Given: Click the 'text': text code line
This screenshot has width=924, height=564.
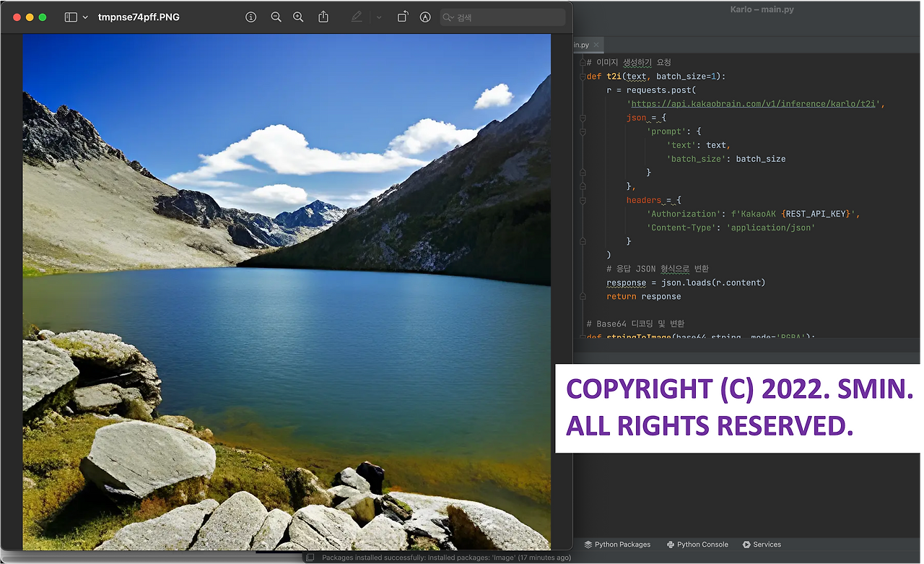Looking at the screenshot, I should click(x=698, y=145).
